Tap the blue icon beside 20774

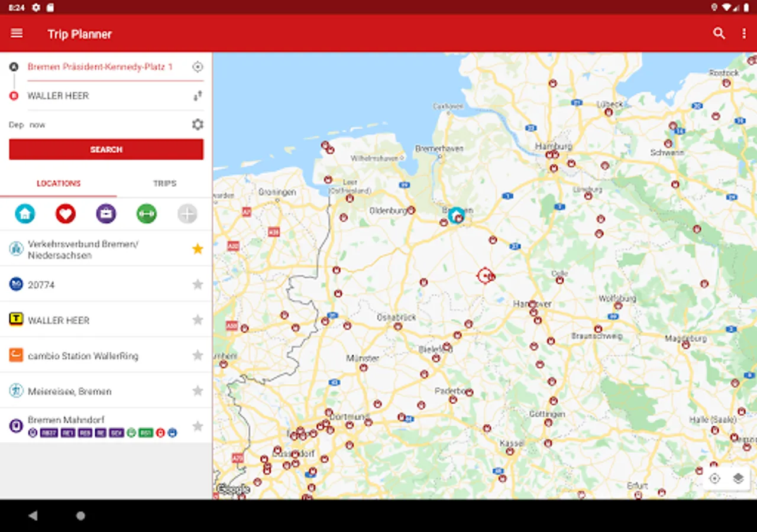pyautogui.click(x=16, y=284)
